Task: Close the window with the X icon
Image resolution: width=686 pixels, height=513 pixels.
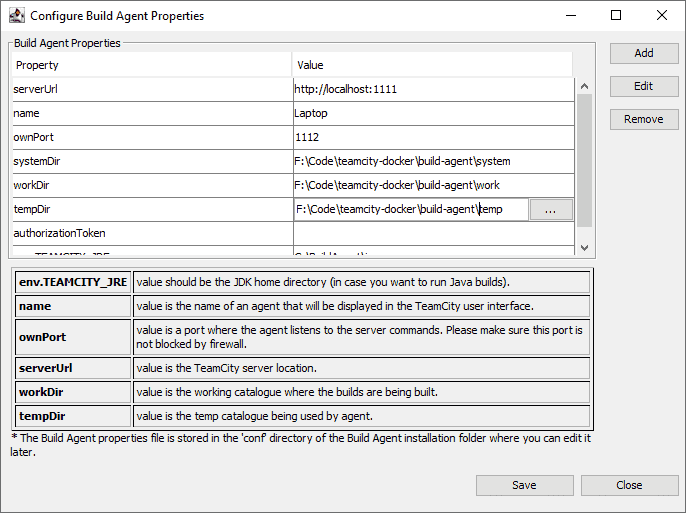Action: click(x=662, y=16)
